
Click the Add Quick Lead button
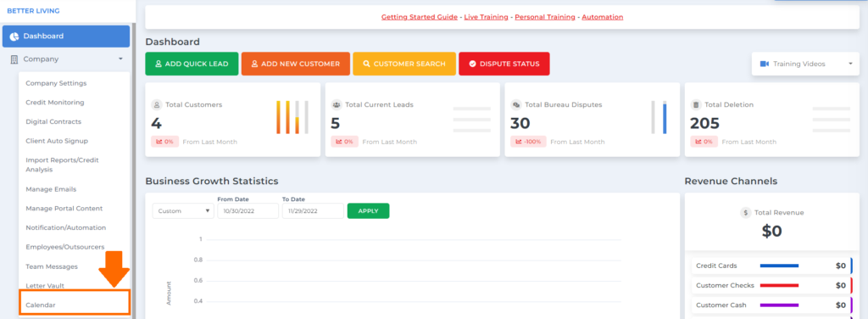click(192, 64)
